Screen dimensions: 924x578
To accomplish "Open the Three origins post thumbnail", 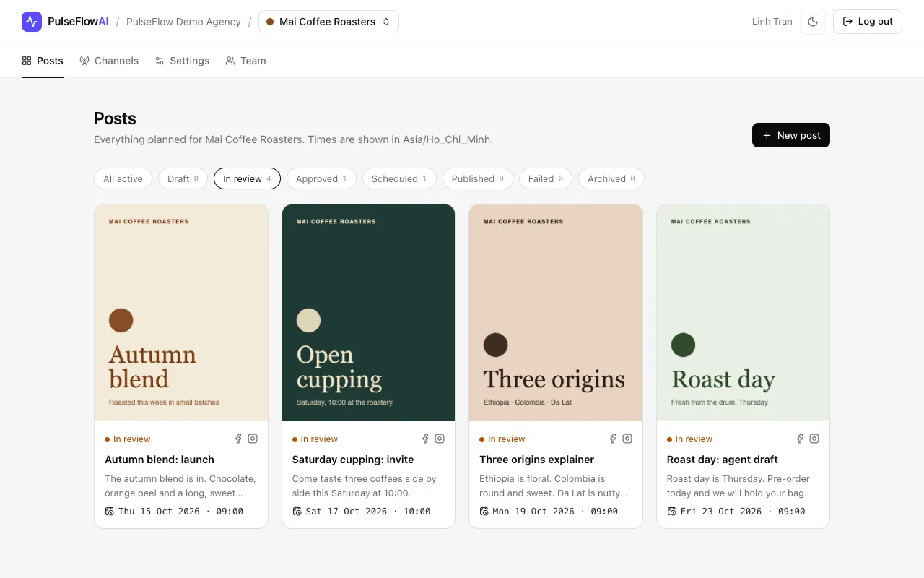I will click(556, 313).
